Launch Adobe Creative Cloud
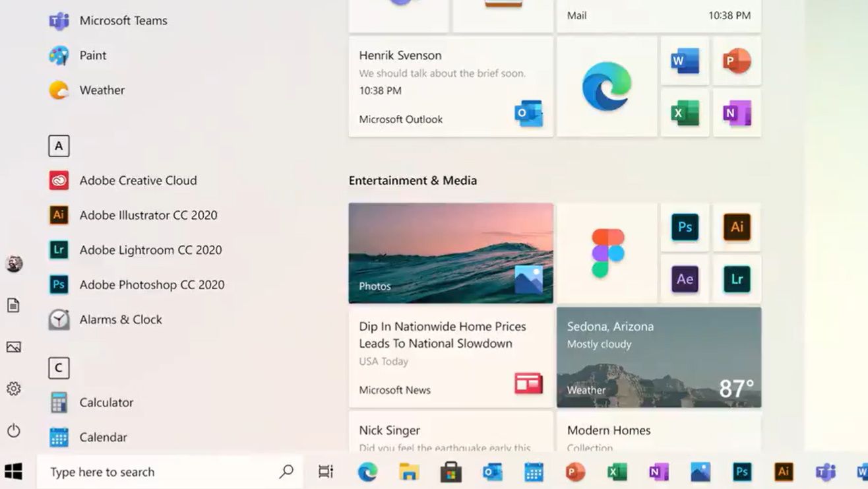 pyautogui.click(x=138, y=180)
